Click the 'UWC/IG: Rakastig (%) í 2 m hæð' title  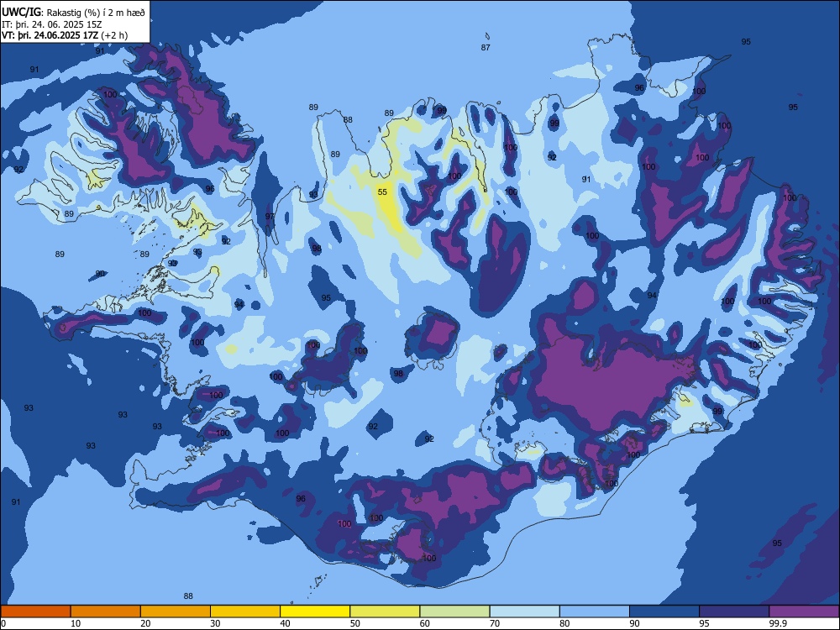pyautogui.click(x=73, y=13)
